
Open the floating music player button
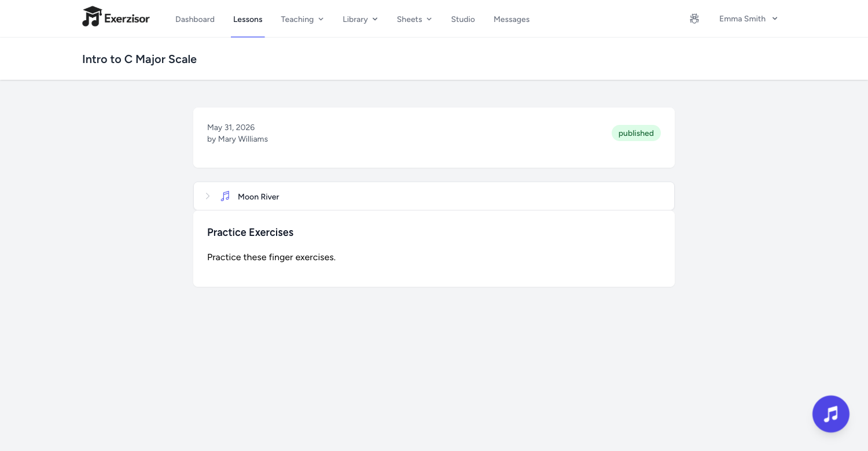831,414
